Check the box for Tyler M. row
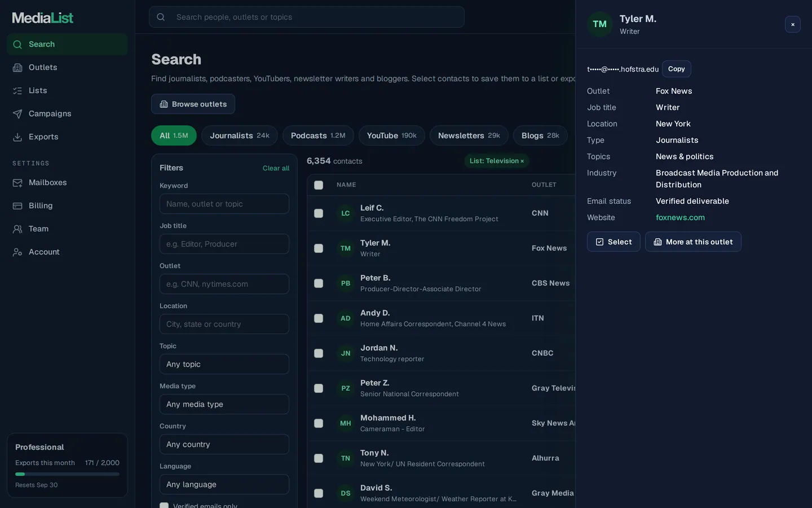This screenshot has width=812, height=508. 319,248
